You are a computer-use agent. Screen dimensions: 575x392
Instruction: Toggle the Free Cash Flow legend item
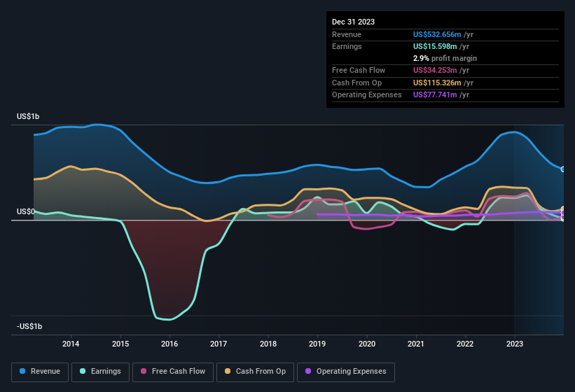click(174, 372)
